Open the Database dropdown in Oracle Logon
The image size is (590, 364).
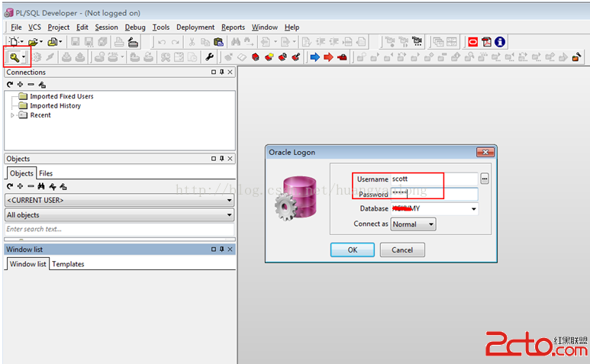coord(474,208)
